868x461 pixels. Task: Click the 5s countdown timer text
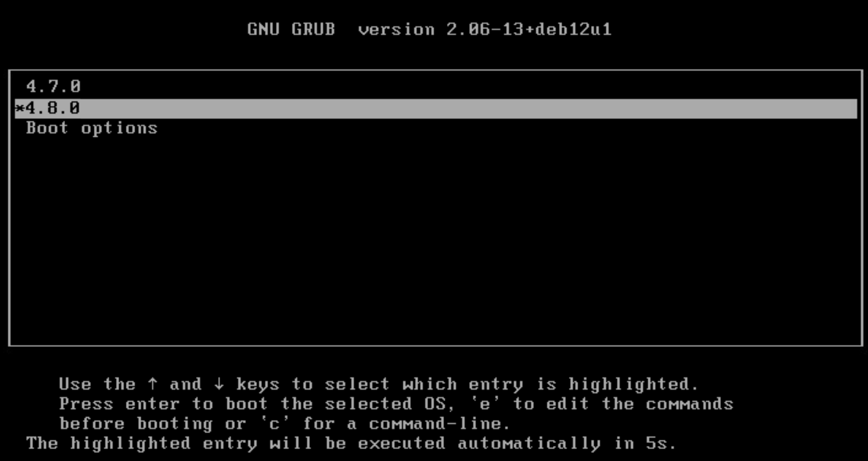[x=660, y=443]
